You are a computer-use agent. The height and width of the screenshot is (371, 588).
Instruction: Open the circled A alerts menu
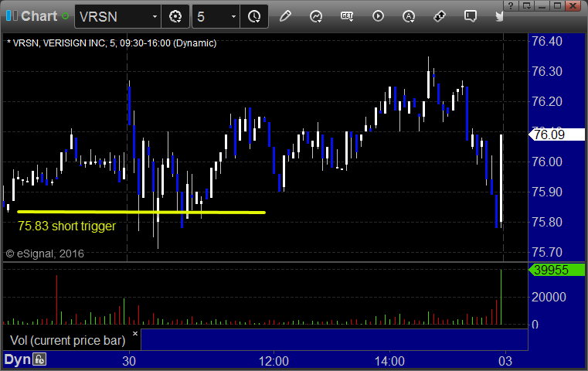pos(409,16)
